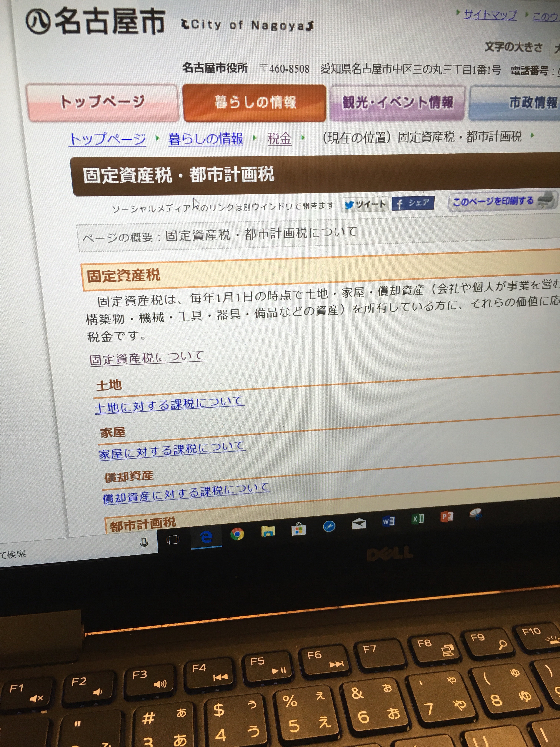Viewport: 560px width, 747px height.
Task: Click the 家屋 subheading
Action: click(112, 432)
